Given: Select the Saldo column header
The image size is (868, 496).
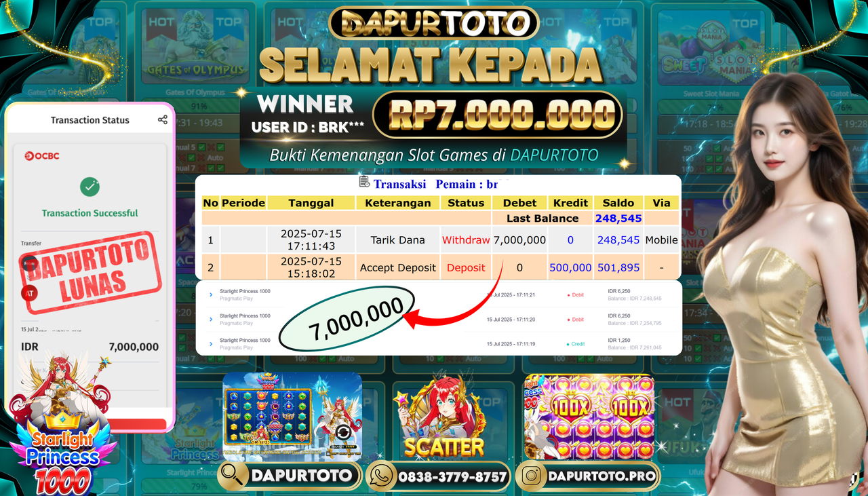Looking at the screenshot, I should [x=618, y=203].
